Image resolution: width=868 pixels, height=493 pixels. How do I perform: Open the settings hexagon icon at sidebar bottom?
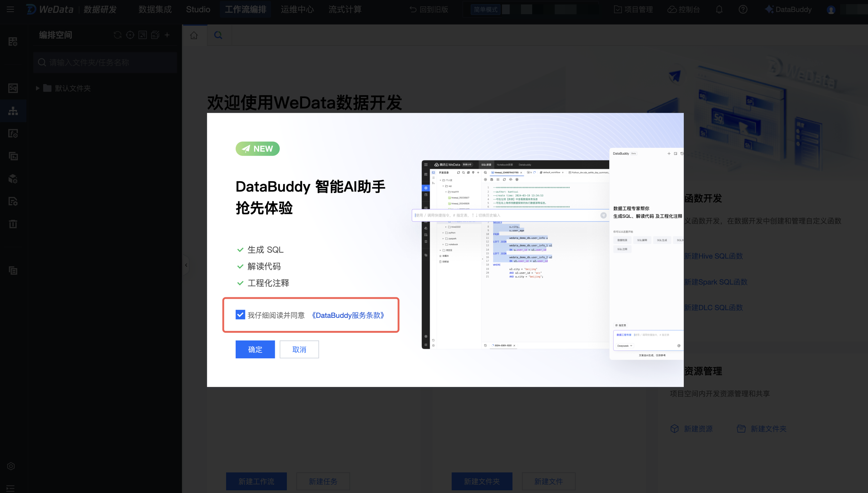coord(11,466)
